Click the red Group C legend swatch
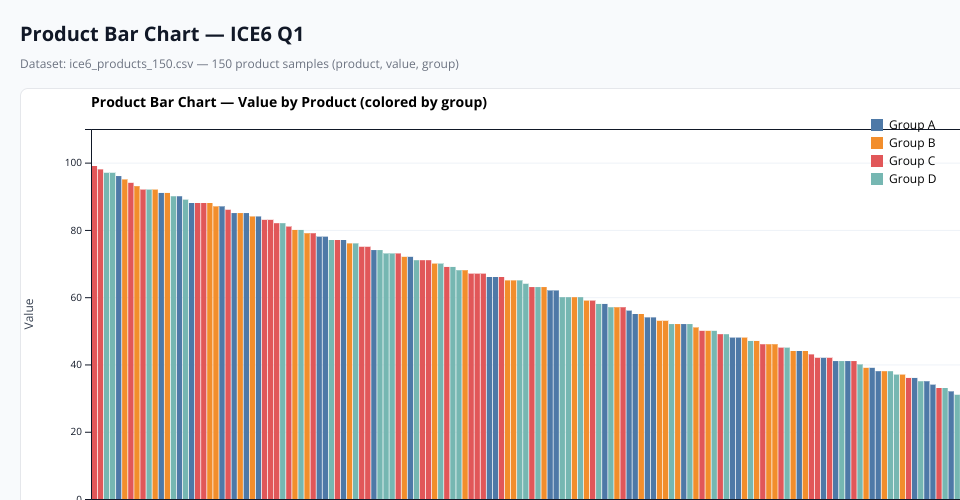960x500 pixels. point(877,161)
